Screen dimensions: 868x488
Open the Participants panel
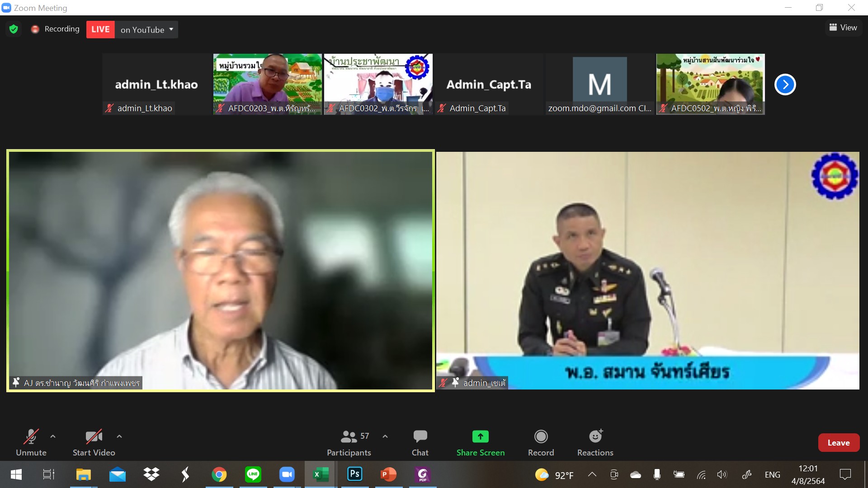[x=349, y=443]
